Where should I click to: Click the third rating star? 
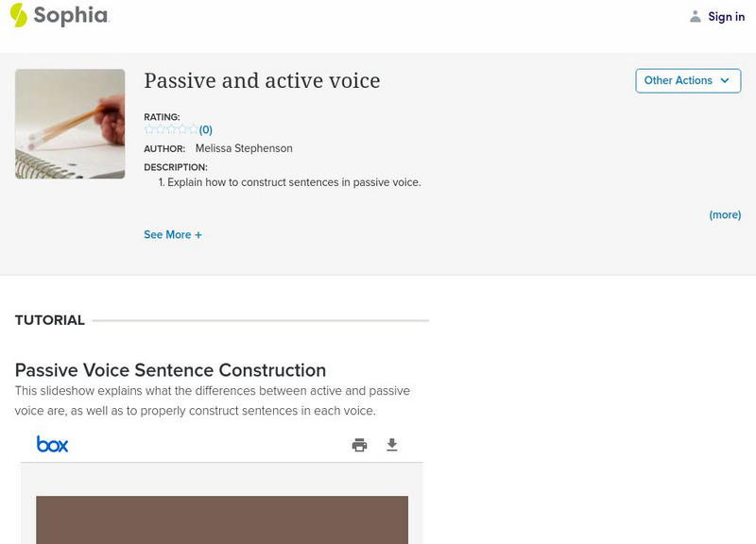171,129
